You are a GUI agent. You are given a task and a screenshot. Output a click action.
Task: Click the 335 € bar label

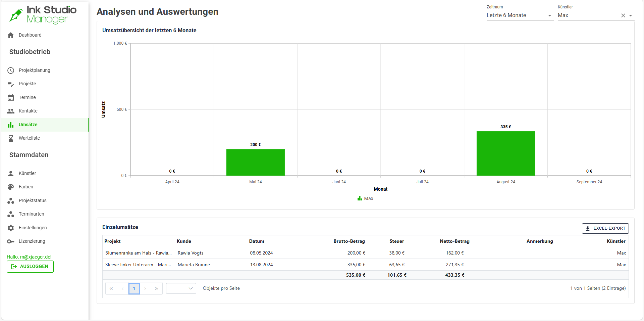[x=506, y=127]
